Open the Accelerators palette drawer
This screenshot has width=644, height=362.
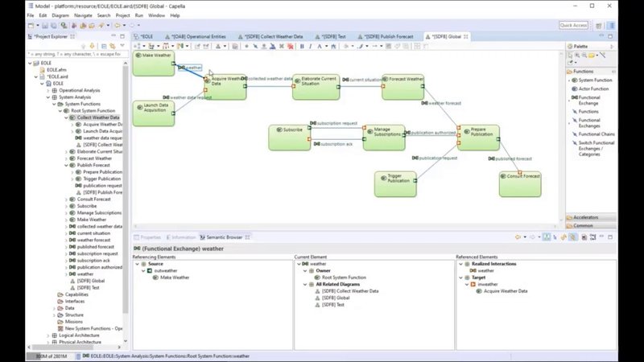pos(591,217)
